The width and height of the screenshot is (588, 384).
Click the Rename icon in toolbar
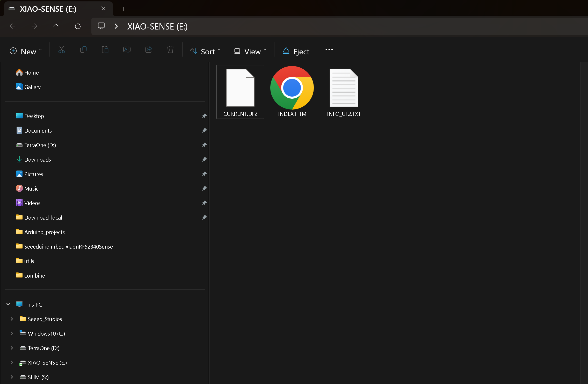[127, 50]
